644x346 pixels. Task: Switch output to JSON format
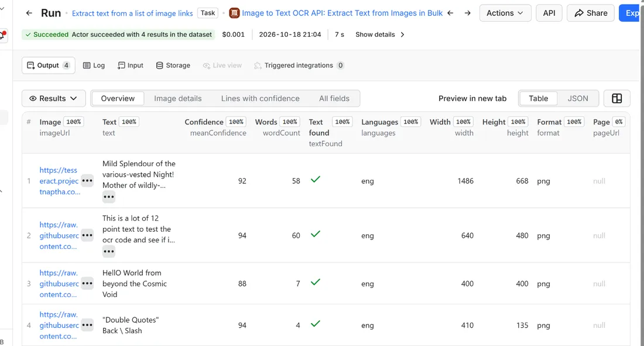tap(578, 98)
